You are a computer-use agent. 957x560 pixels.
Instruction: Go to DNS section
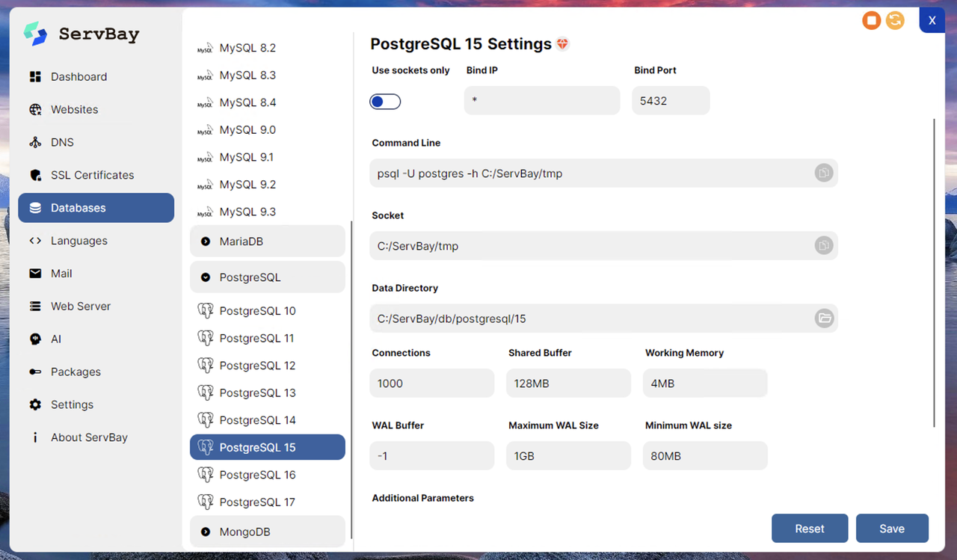[x=96, y=142]
